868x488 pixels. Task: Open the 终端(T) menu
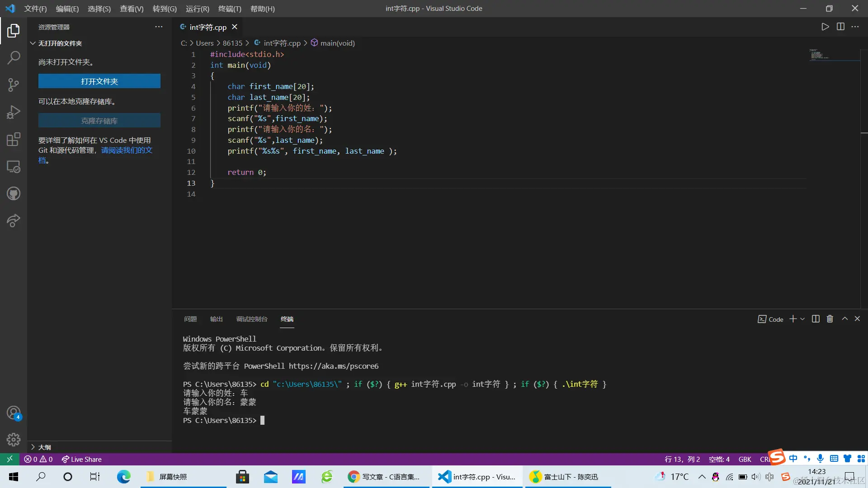click(230, 9)
